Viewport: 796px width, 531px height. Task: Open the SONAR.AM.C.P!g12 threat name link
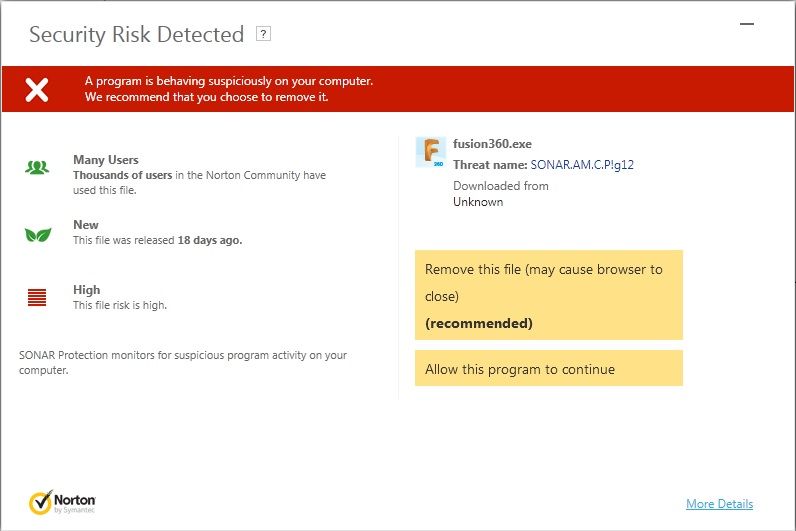pyautogui.click(x=582, y=165)
